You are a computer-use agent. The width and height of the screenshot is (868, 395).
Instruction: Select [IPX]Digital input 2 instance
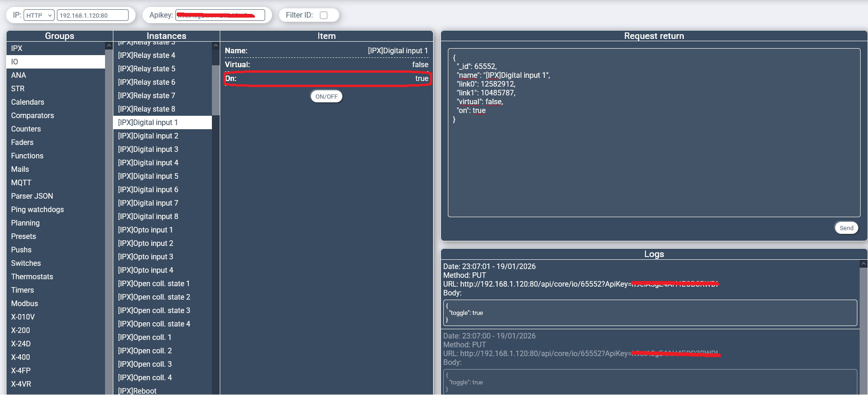point(162,136)
